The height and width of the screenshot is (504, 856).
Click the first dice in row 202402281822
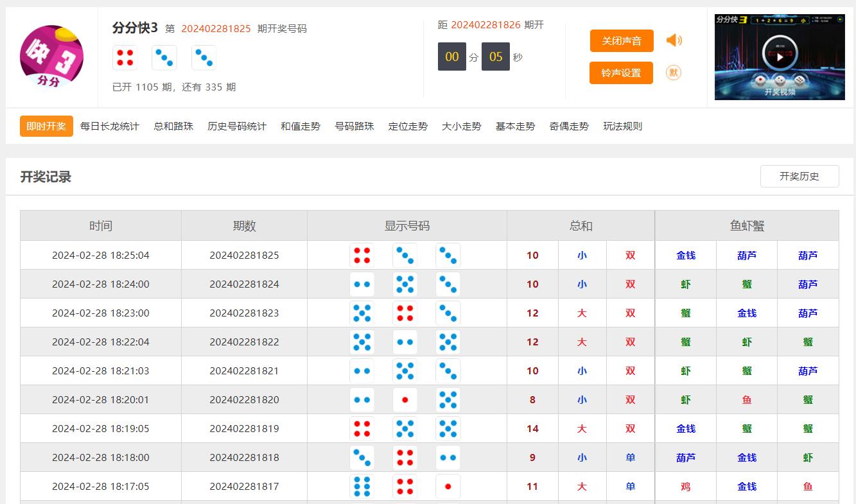(x=362, y=342)
